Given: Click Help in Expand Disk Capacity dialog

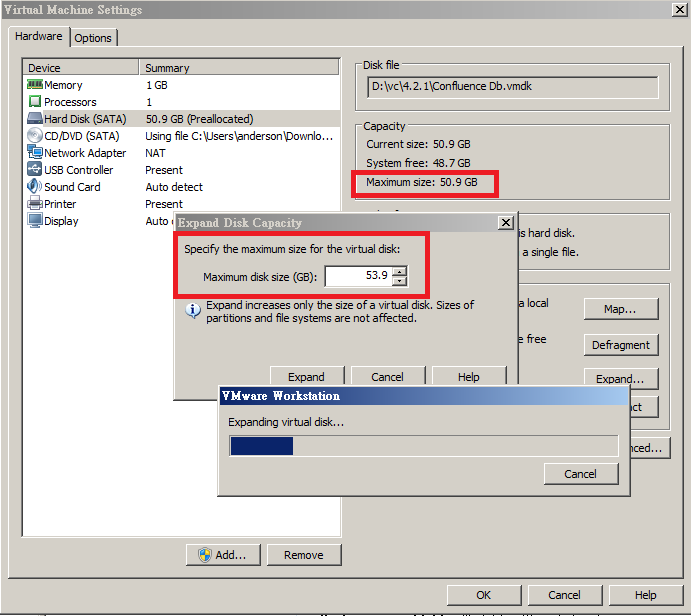Looking at the screenshot, I should pos(468,377).
